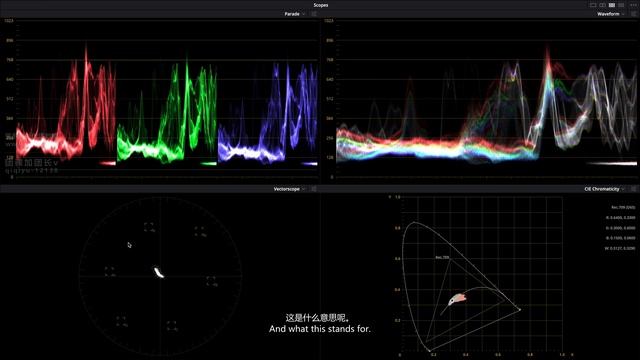This screenshot has width=640, height=360.
Task: Open Vectorscope settings icon
Action: tap(314, 189)
